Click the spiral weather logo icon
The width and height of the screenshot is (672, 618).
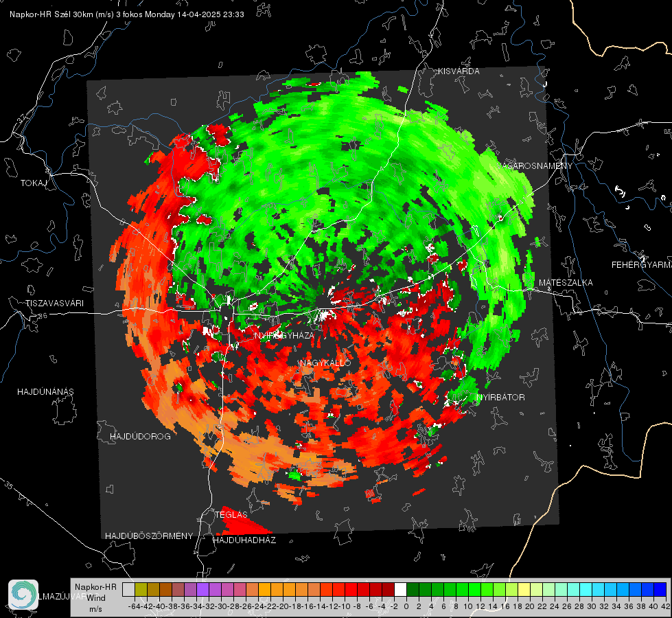click(23, 595)
